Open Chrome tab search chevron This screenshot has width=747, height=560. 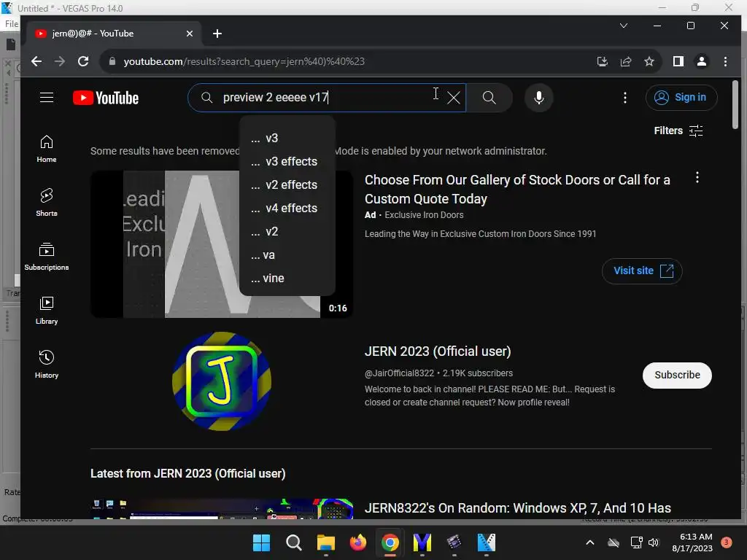(x=624, y=26)
